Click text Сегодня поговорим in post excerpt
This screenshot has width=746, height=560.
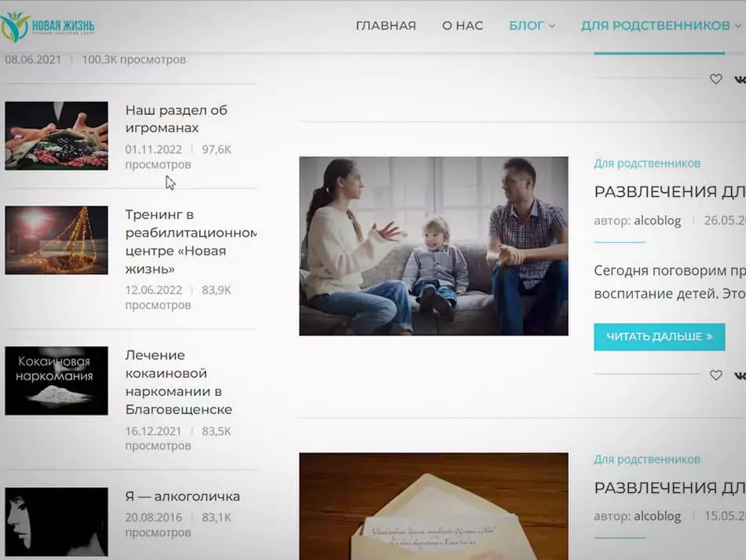659,271
